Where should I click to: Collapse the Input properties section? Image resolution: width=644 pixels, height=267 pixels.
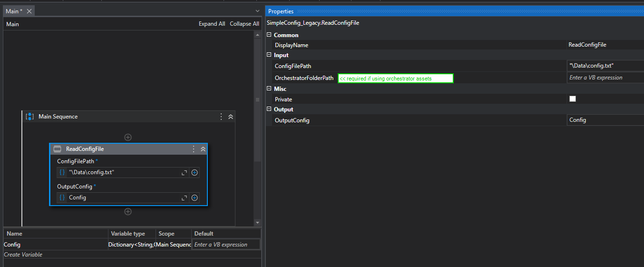[x=269, y=55]
